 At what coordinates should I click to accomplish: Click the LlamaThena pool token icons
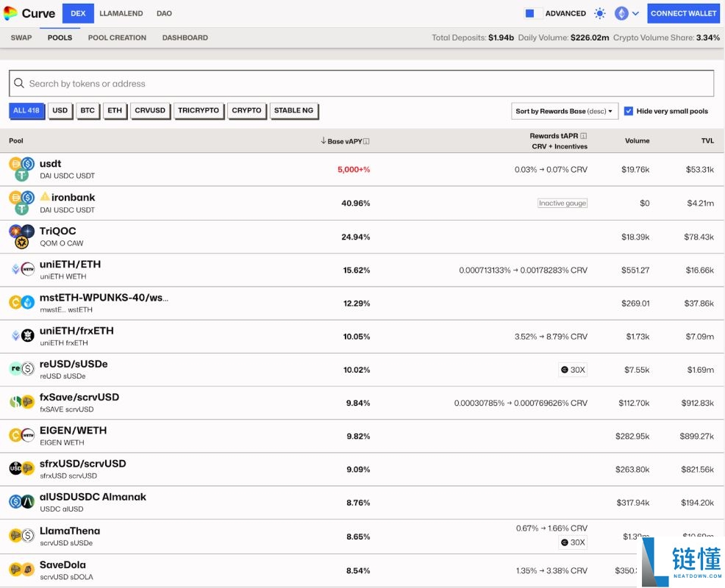tap(22, 536)
